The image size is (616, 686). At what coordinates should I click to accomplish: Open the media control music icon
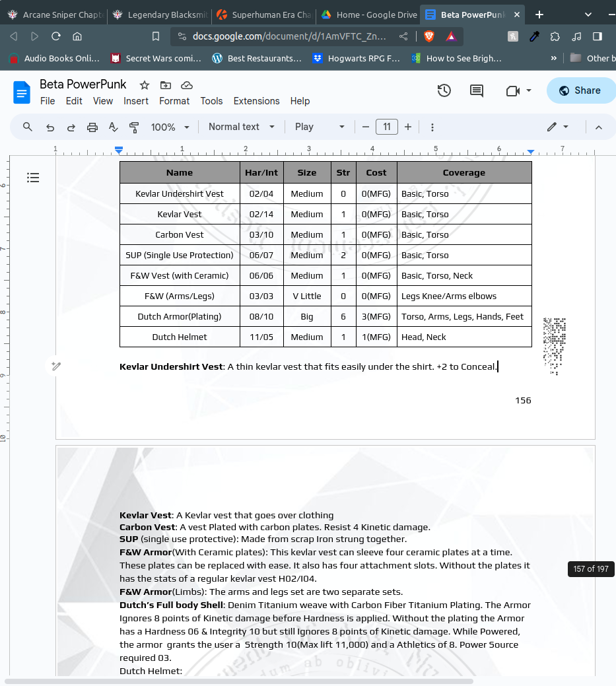click(x=576, y=36)
